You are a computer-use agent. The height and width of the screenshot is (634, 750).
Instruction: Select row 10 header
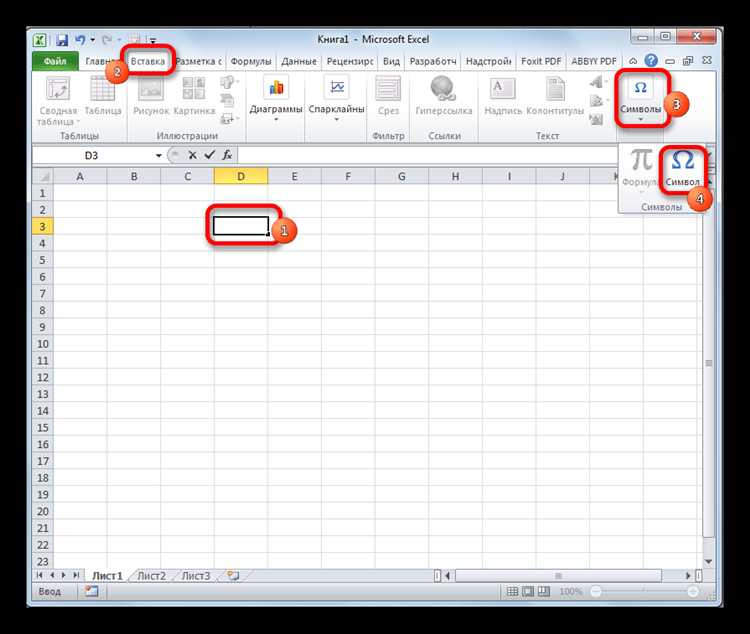[43, 344]
